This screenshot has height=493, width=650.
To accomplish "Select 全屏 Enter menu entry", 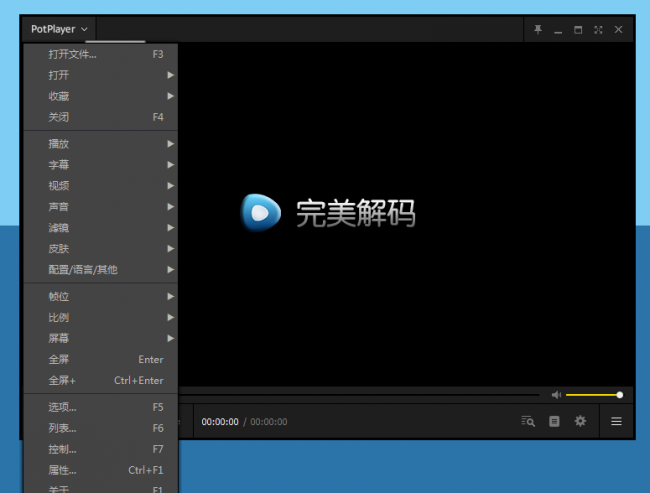I will [x=101, y=359].
